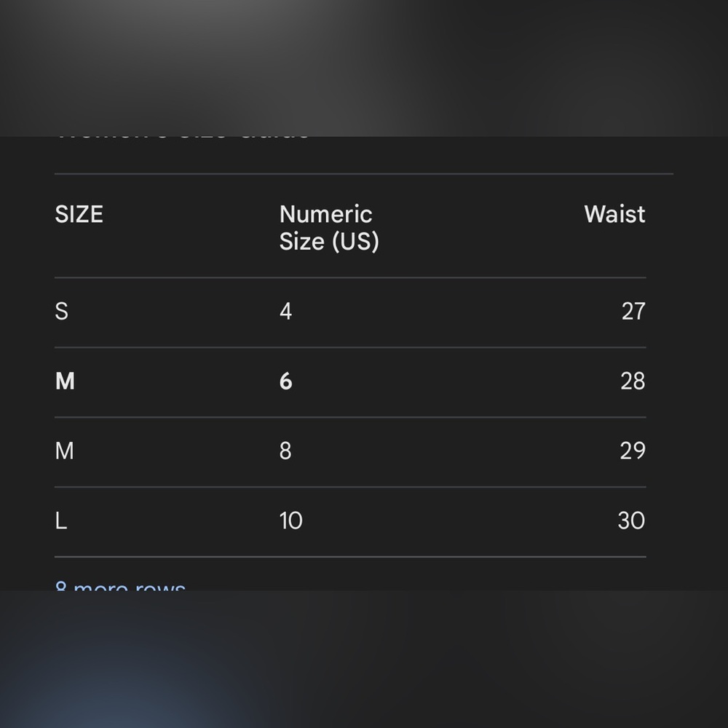Screen dimensions: 728x728
Task: Click waist value 30
Action: tap(631, 521)
